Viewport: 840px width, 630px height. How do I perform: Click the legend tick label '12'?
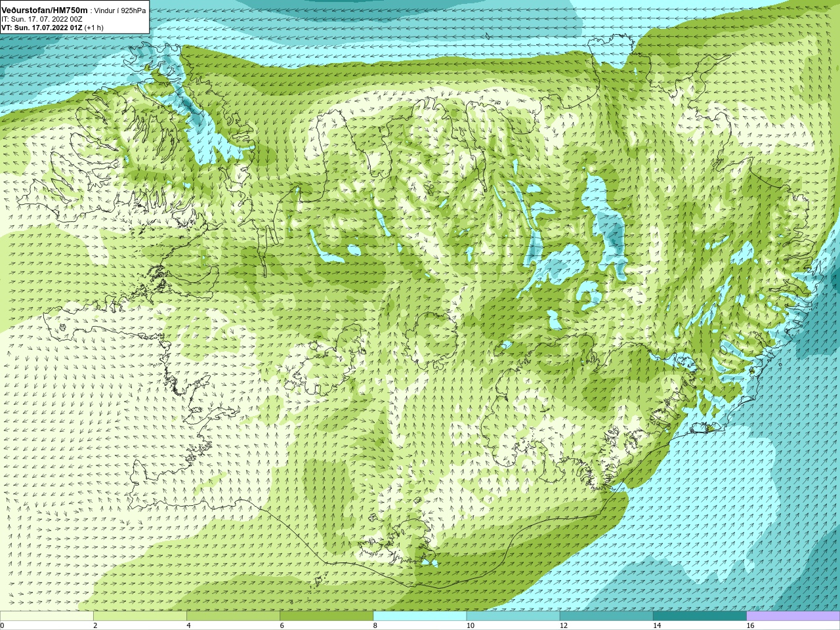563,625
